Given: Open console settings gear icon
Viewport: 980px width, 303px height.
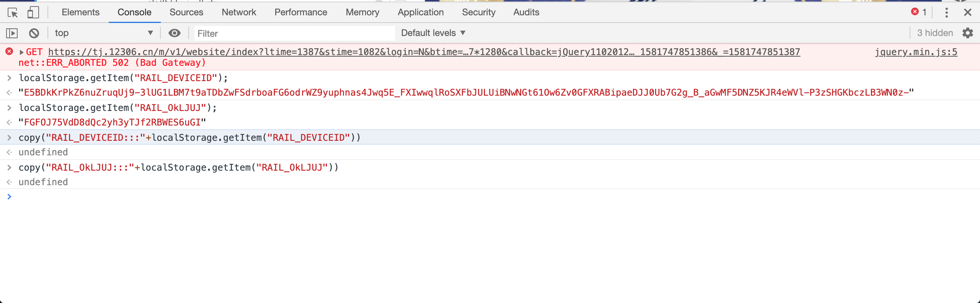Looking at the screenshot, I should (967, 33).
